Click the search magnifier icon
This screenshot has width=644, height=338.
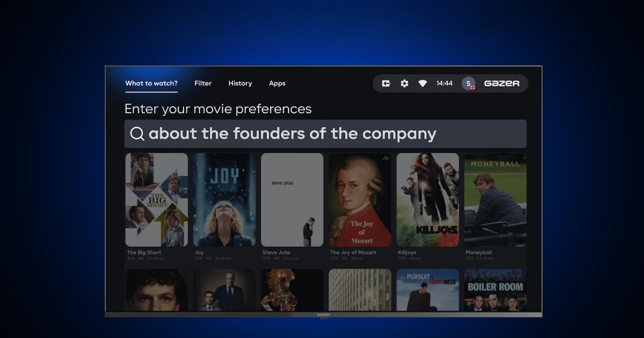pyautogui.click(x=137, y=134)
